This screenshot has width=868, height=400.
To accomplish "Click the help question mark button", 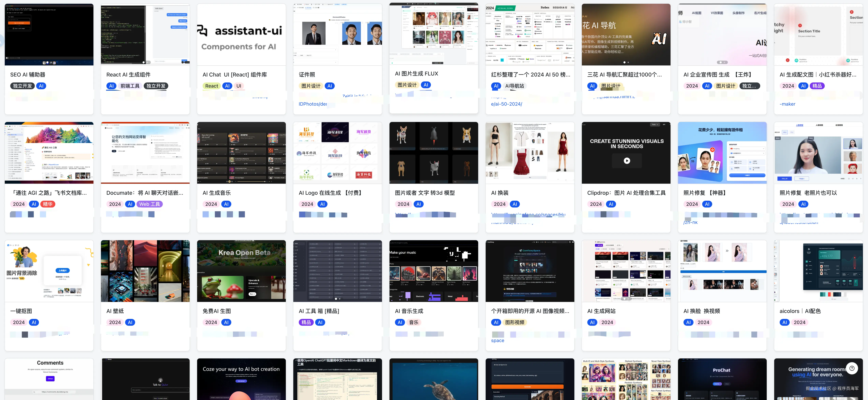I will (851, 368).
